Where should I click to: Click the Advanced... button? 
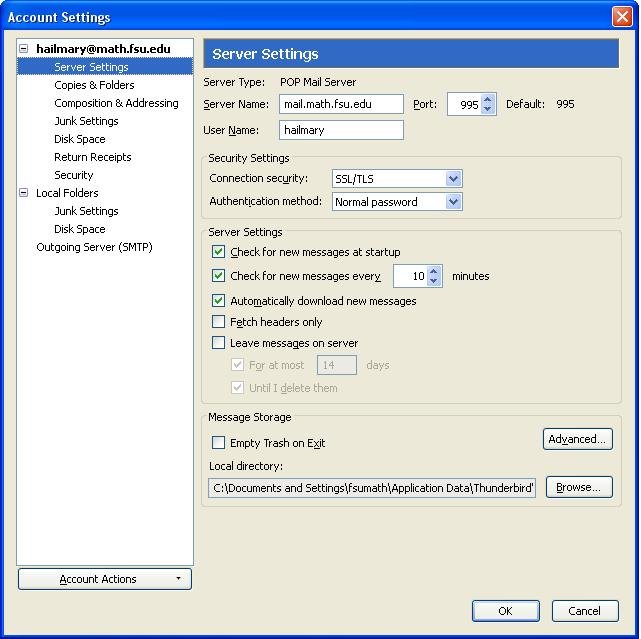pos(577,439)
